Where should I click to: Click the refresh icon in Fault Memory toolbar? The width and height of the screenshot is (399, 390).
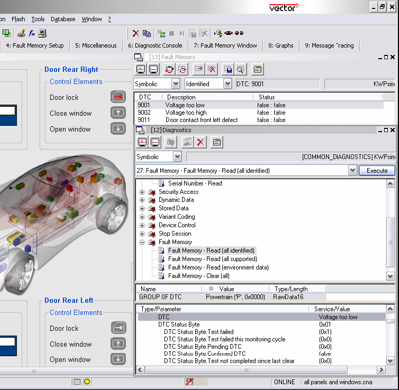169,70
